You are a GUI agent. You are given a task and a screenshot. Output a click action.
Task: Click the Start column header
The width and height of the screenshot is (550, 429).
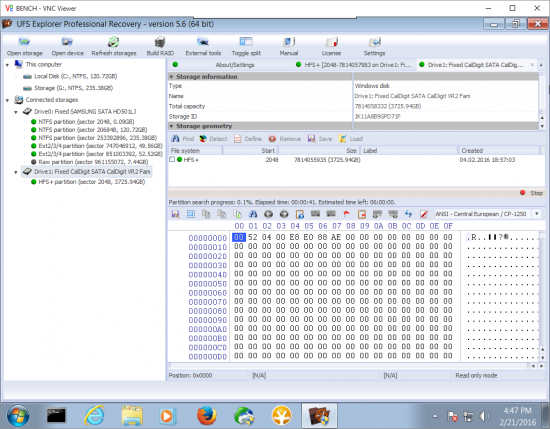(x=250, y=150)
